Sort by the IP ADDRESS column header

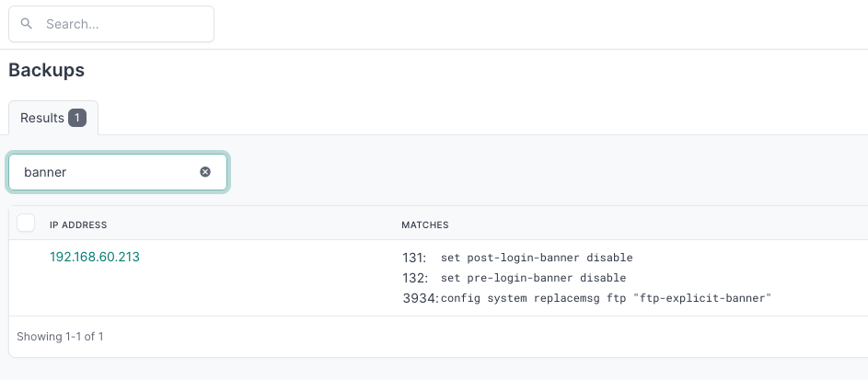[x=78, y=225]
